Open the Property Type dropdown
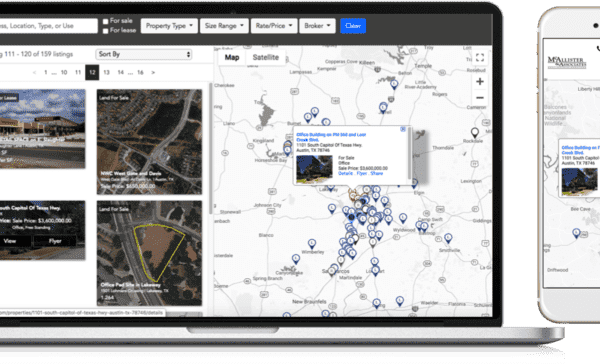 pos(169,26)
